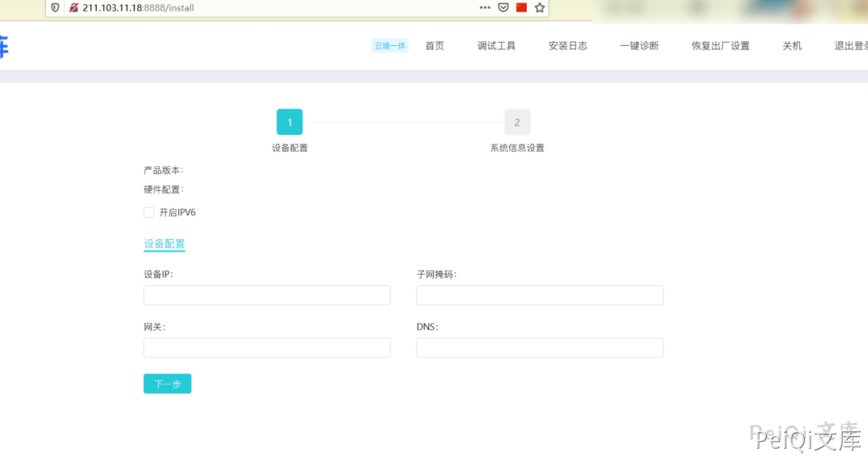Screen dimensions: 868x461
Task: Click the 关机 shutdown link
Action: pyautogui.click(x=792, y=46)
